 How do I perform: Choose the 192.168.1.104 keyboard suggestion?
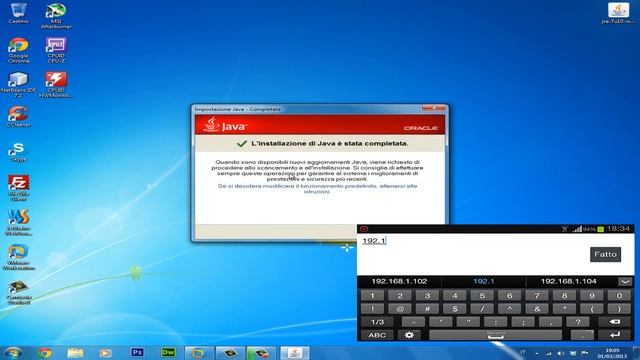[x=568, y=281]
